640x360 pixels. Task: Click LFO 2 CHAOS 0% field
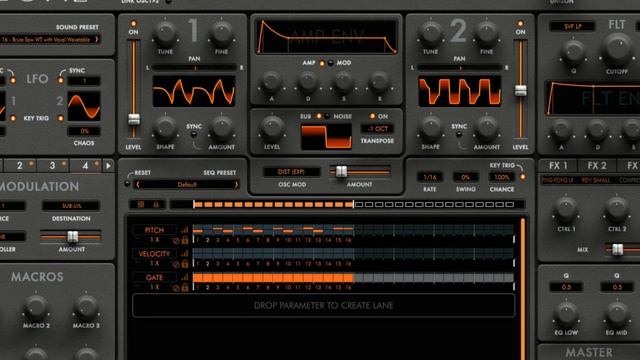pyautogui.click(x=84, y=131)
